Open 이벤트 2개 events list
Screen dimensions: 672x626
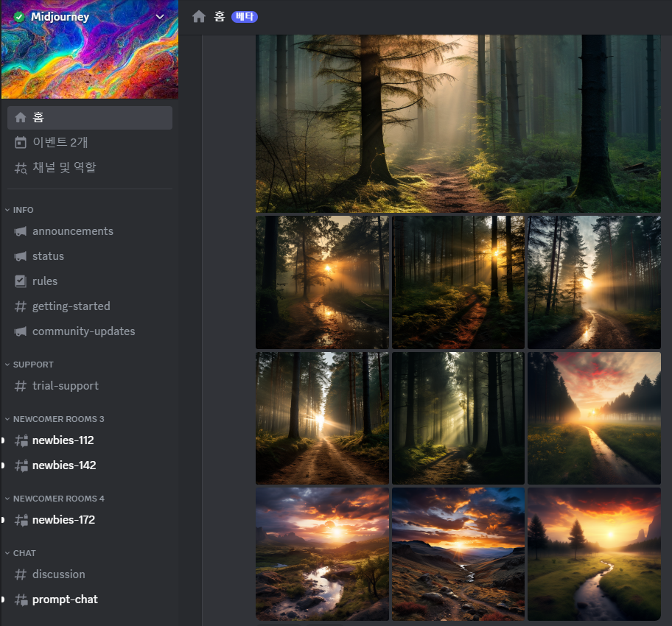[90, 142]
